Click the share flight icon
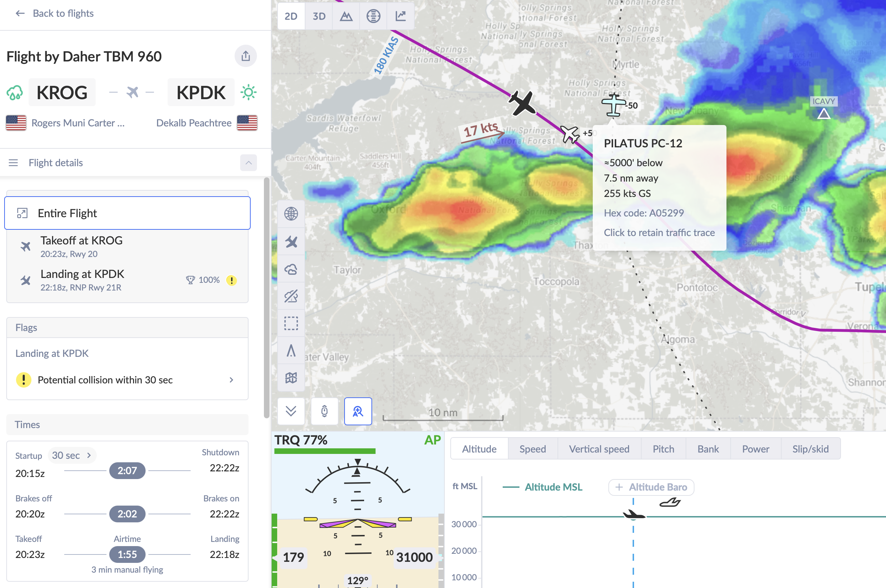Screen dimensions: 886x588 click(x=246, y=56)
